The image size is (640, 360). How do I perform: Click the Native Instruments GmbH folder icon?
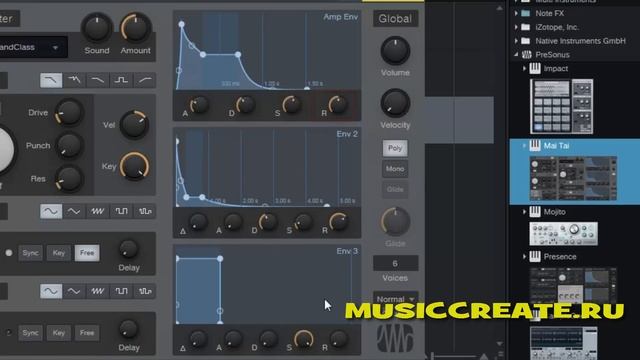click(526, 41)
